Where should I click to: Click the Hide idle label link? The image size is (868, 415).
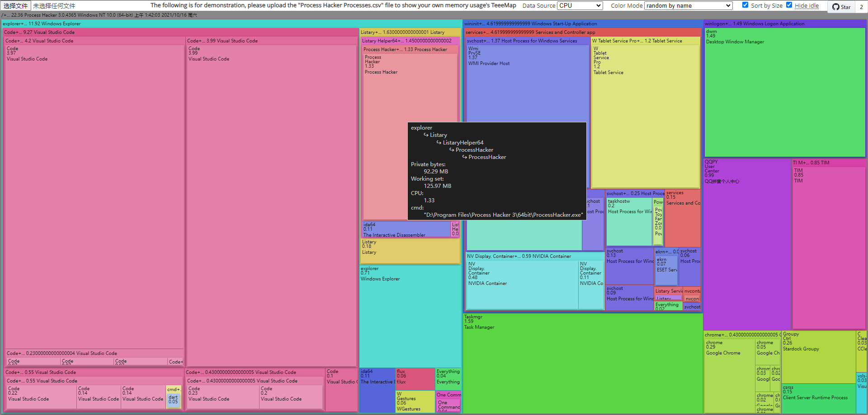[x=807, y=5]
